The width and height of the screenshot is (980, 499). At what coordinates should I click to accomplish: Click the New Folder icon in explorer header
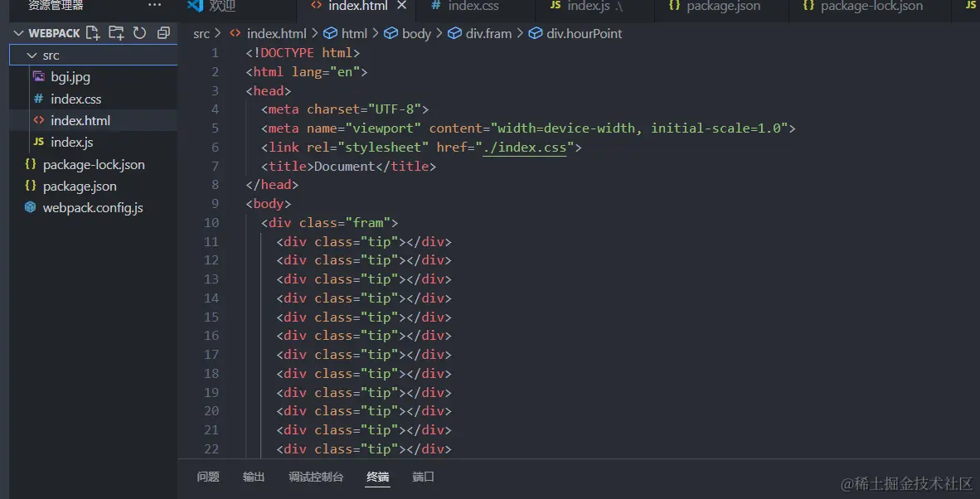pyautogui.click(x=116, y=33)
